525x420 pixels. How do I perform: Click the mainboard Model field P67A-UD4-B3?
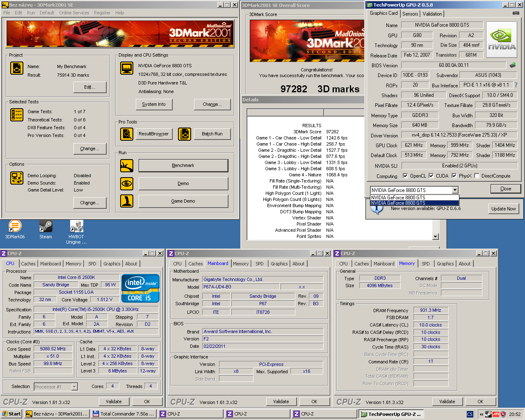click(x=241, y=287)
